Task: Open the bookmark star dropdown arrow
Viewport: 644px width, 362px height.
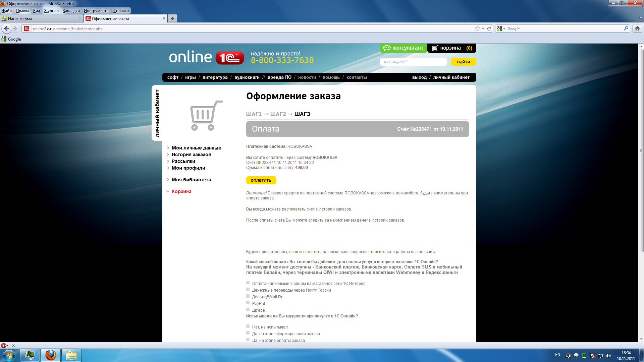Action: (x=483, y=28)
